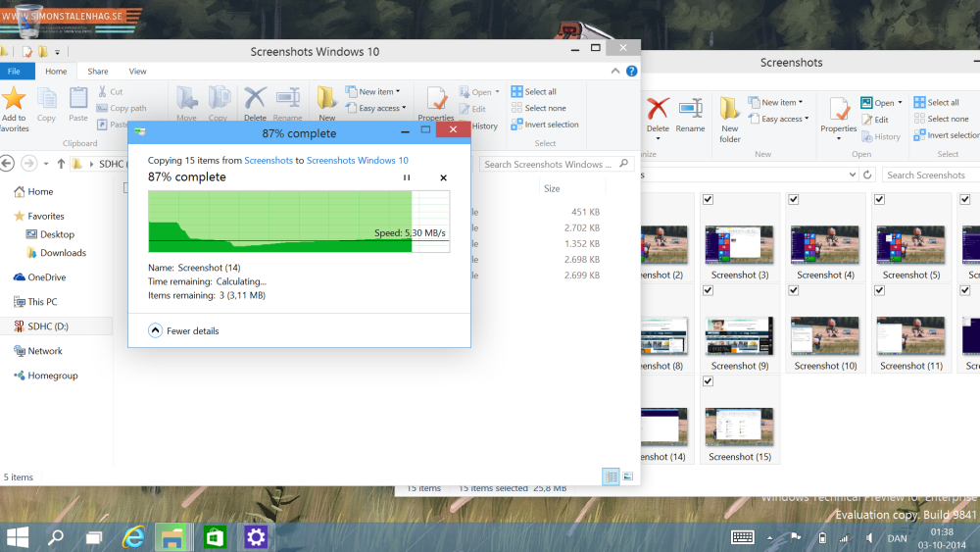Follow the Screenshots Windows 10 destination link
This screenshot has width=980, height=552.
coord(357,160)
